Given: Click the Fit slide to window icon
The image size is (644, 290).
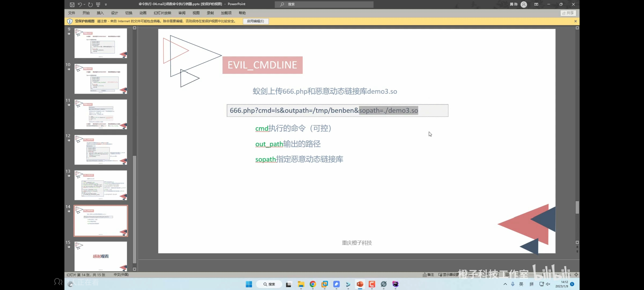Looking at the screenshot, I should point(576,275).
